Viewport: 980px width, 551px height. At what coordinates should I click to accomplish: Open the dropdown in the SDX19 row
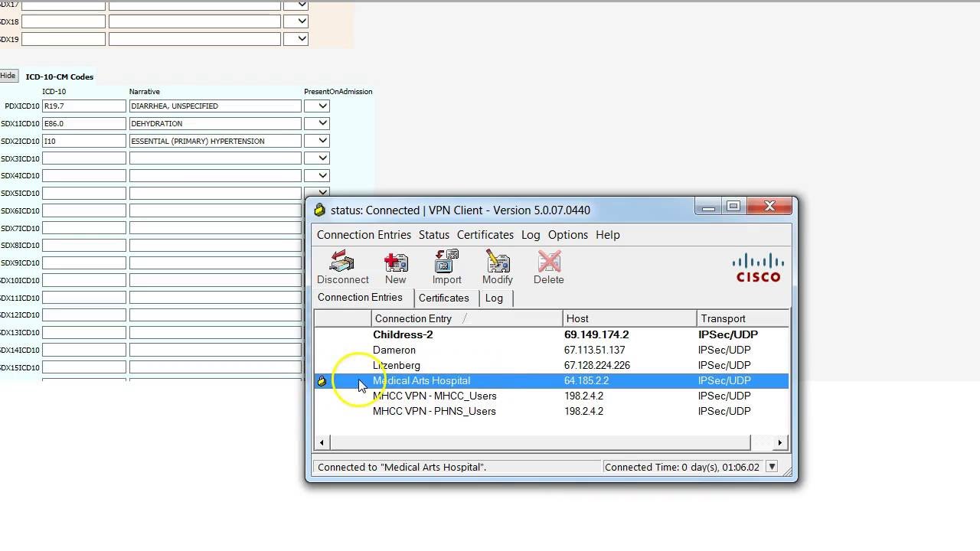click(x=296, y=39)
